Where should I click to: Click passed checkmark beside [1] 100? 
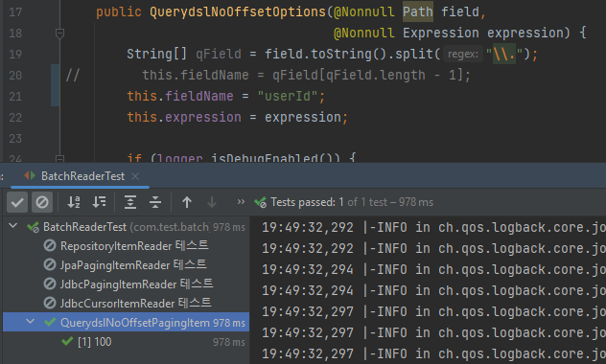67,341
